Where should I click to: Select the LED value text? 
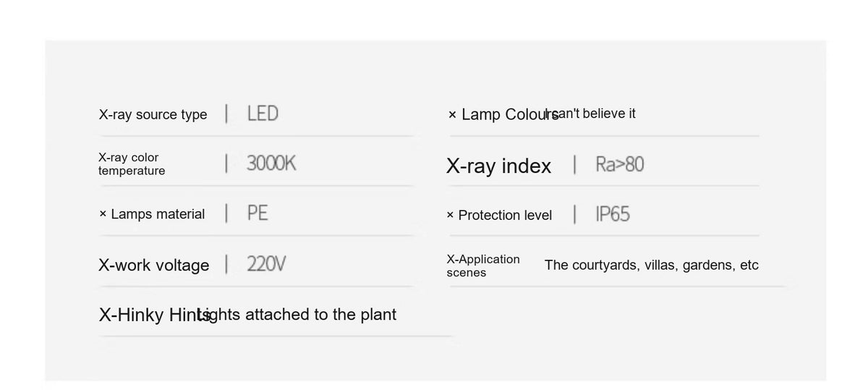point(263,114)
